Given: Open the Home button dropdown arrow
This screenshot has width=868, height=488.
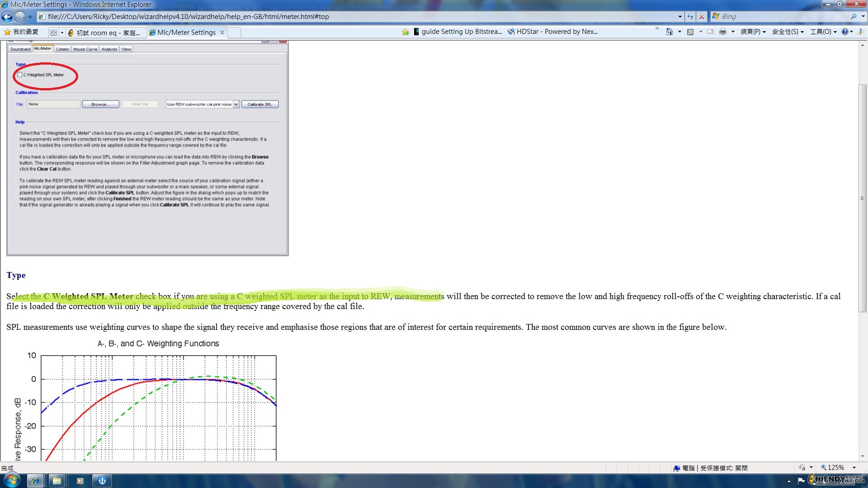Looking at the screenshot, I should pos(679,32).
